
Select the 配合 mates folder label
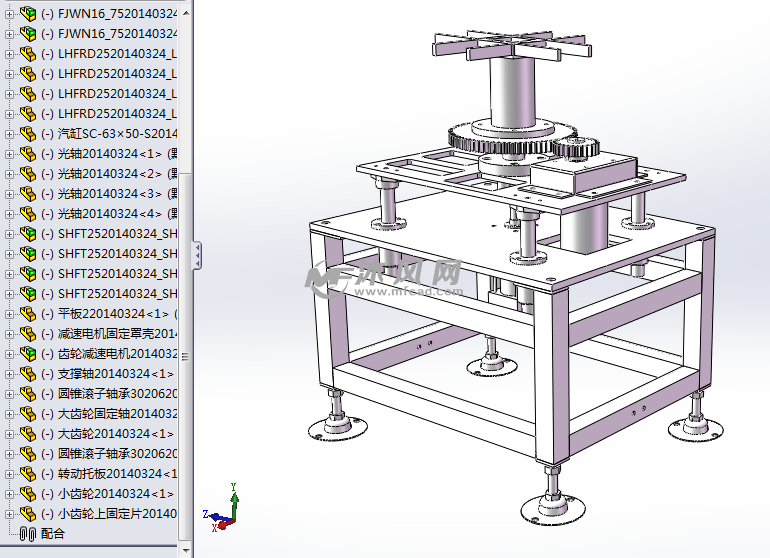click(53, 533)
